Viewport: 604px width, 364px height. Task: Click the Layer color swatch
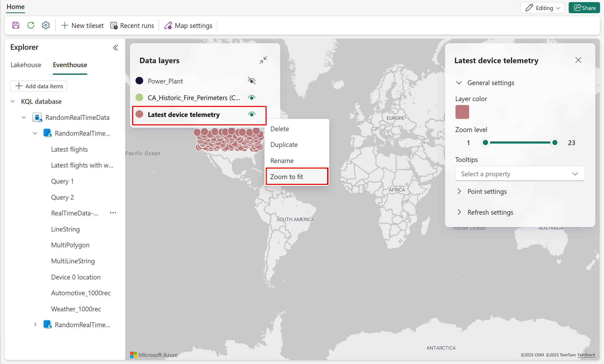pos(462,112)
